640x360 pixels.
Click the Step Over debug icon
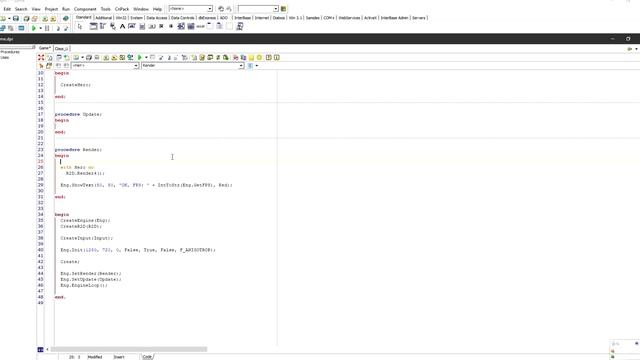66,28
